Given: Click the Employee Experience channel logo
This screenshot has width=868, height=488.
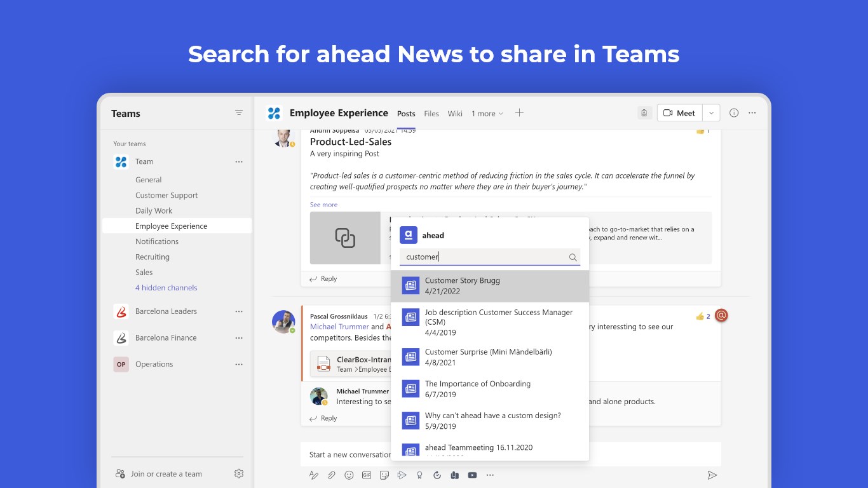Looking at the screenshot, I should point(274,113).
